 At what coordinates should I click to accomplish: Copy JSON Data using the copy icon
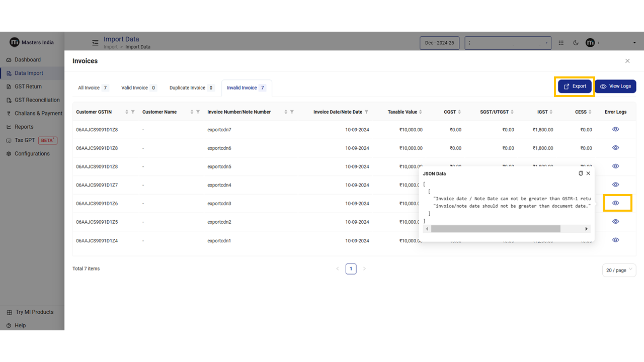coord(581,173)
